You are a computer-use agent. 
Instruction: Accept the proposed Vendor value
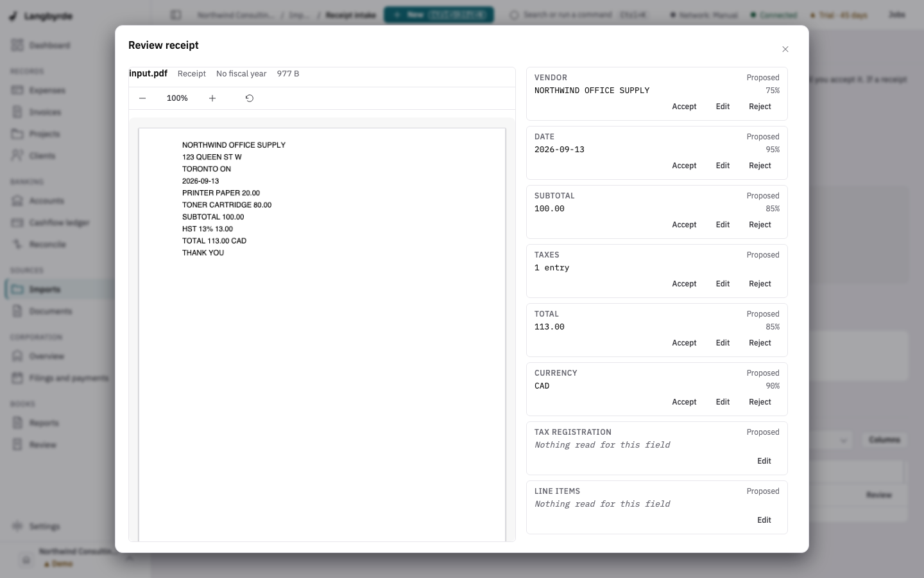pos(684,107)
